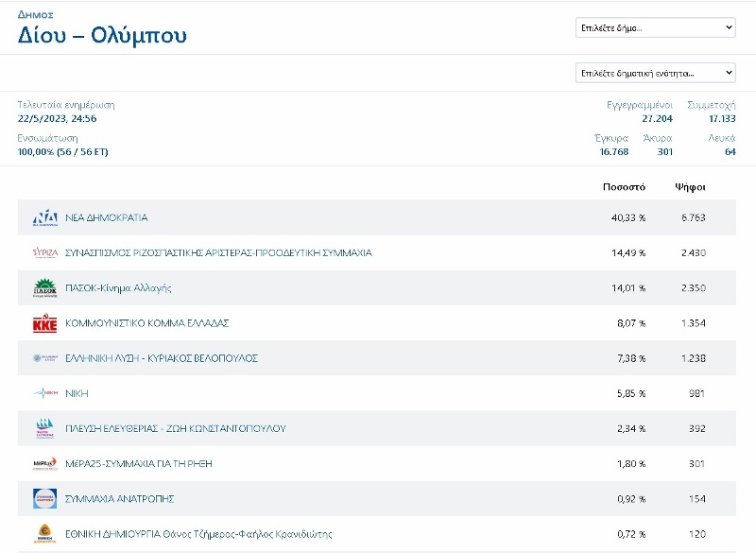Click the 14,49 % percentage
Viewport: 756px width, 553px height.
tap(628, 252)
